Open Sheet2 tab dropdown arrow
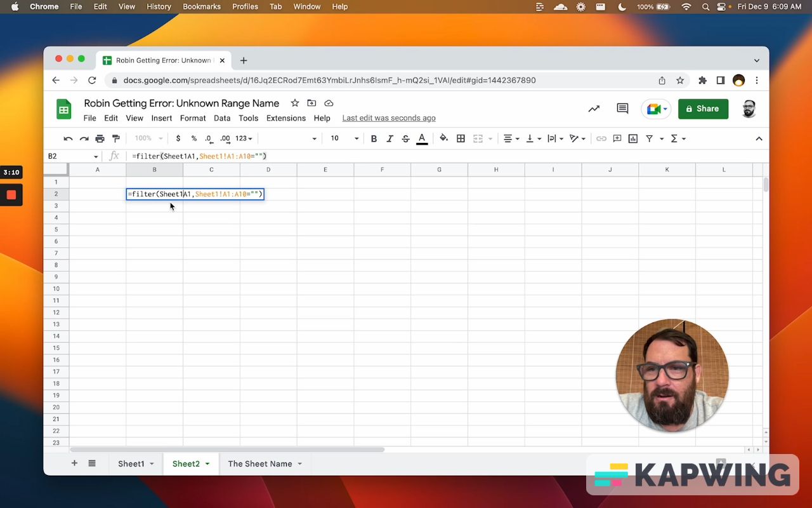The width and height of the screenshot is (812, 508). click(207, 464)
